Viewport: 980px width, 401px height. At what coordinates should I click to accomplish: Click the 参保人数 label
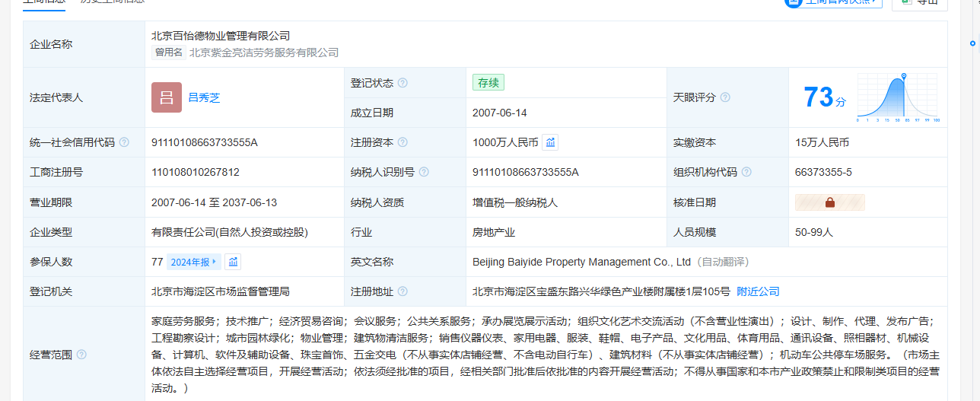pyautogui.click(x=51, y=262)
